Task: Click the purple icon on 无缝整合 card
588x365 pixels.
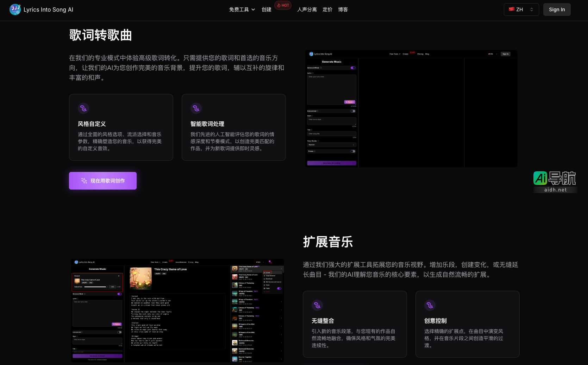Action: (317, 305)
